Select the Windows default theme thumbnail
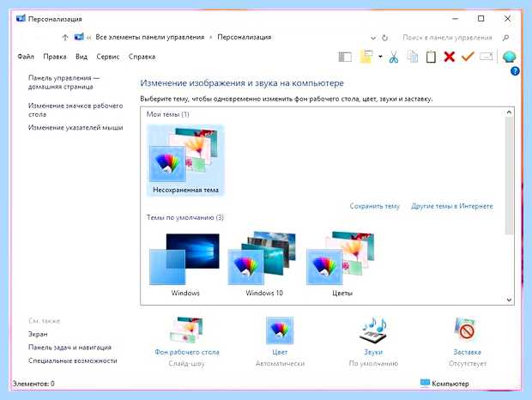 point(185,264)
